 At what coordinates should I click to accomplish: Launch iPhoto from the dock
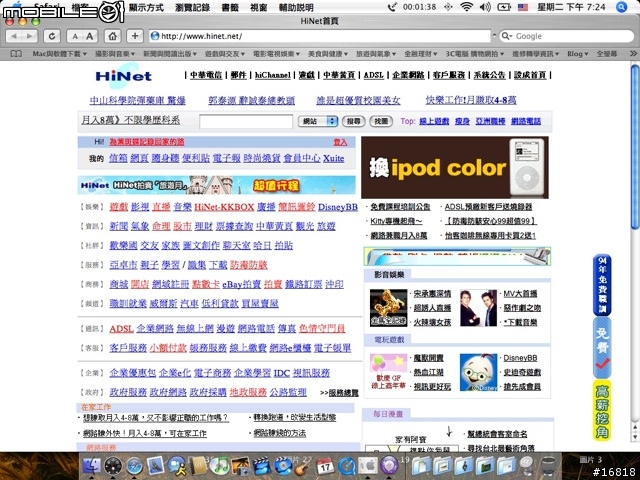pyautogui.click(x=240, y=466)
